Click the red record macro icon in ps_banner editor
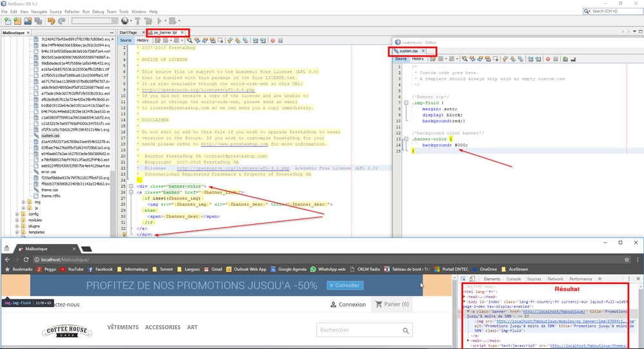Screen dimensions: 644x349 [272, 40]
